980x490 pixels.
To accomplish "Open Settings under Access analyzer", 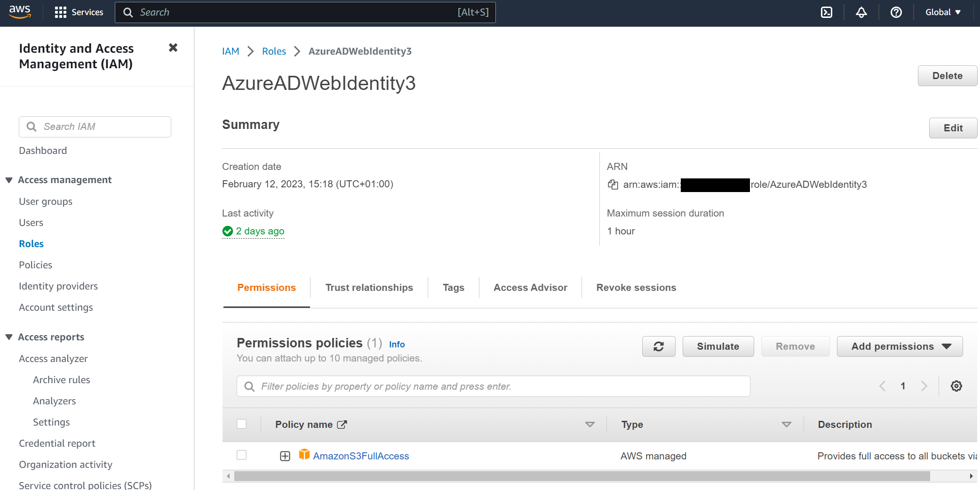I will [51, 422].
